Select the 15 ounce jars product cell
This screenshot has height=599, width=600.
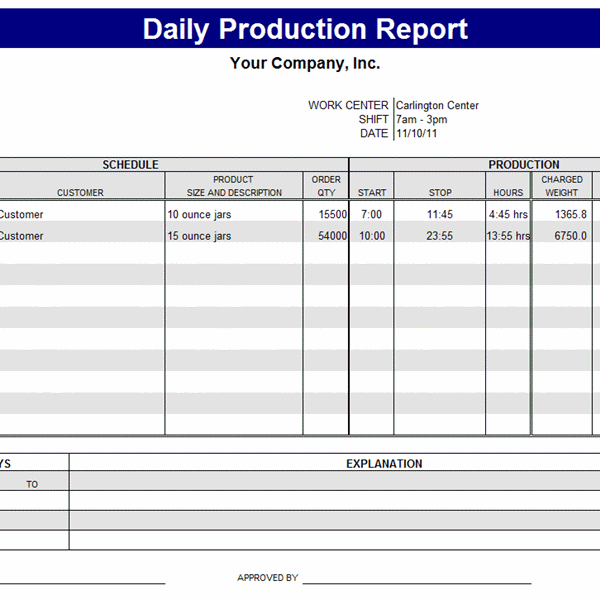click(x=233, y=236)
